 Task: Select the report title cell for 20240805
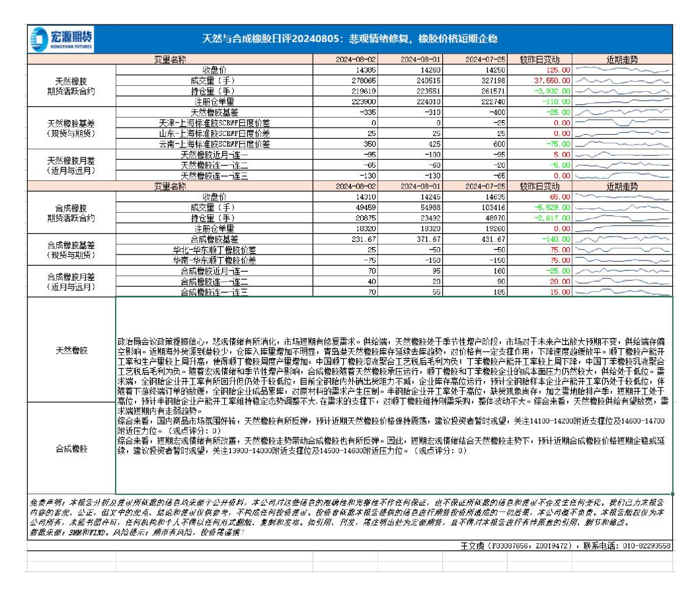tap(349, 40)
